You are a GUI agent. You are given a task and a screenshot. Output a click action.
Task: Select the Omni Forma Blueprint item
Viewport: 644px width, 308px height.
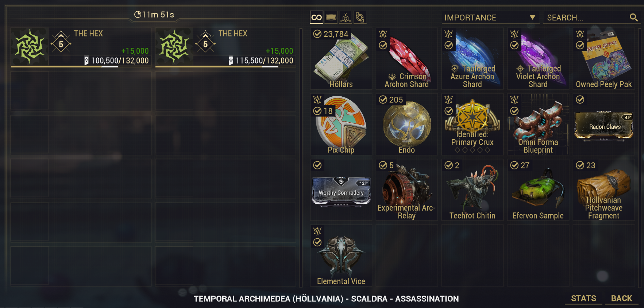[538, 124]
